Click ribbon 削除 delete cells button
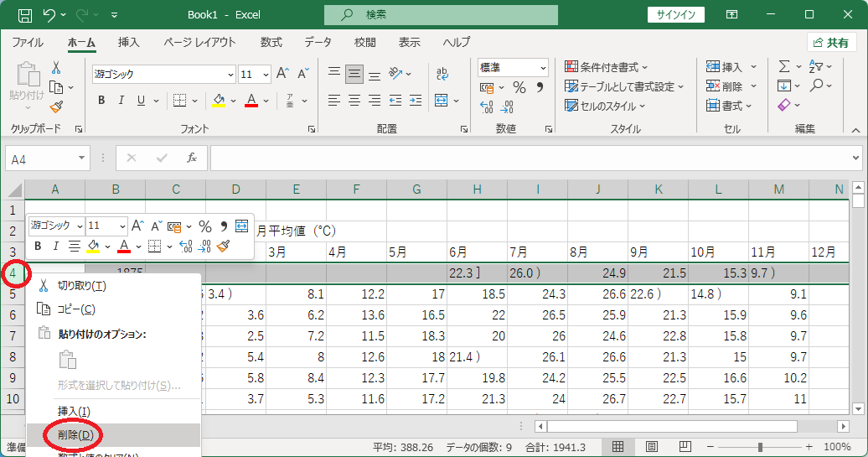Viewport: 868px width, 457px height. coord(724,86)
